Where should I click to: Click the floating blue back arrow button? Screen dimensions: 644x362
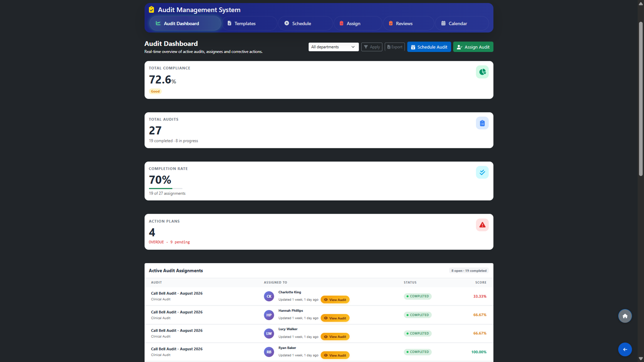(625, 349)
